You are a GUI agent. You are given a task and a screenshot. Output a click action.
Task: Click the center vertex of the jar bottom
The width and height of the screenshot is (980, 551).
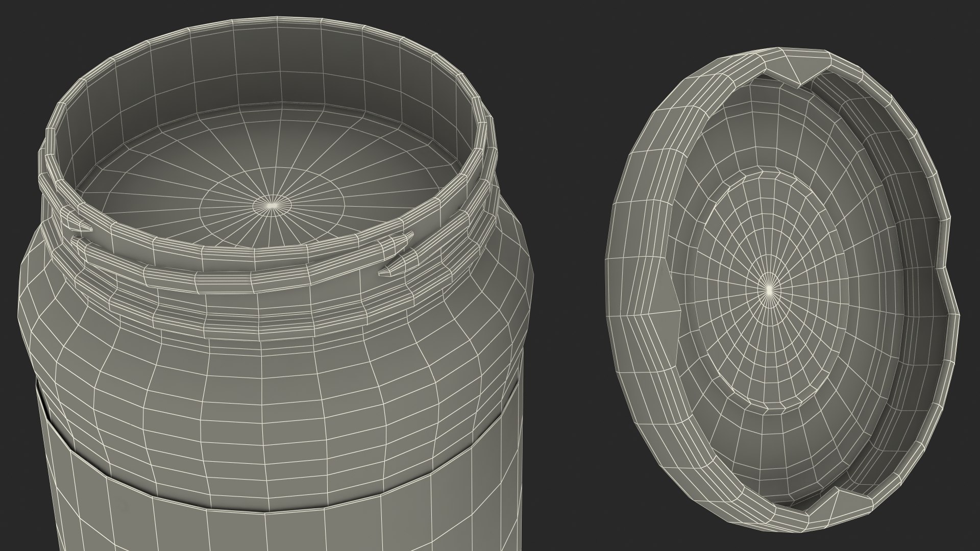[x=273, y=205]
